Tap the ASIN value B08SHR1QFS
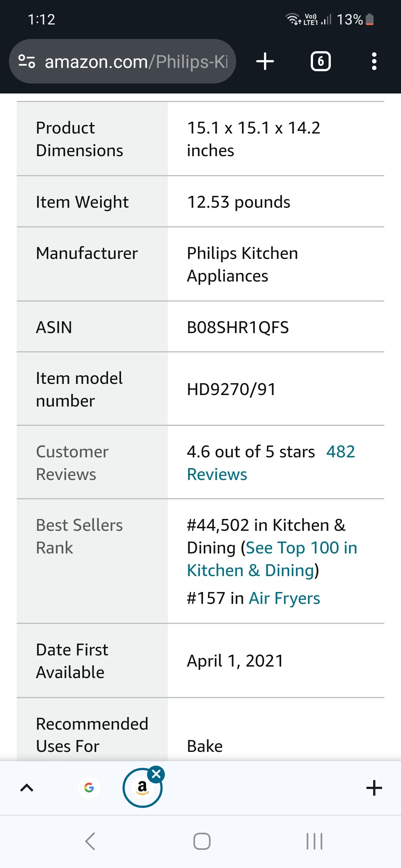Viewport: 401px width, 868px height. click(x=238, y=327)
